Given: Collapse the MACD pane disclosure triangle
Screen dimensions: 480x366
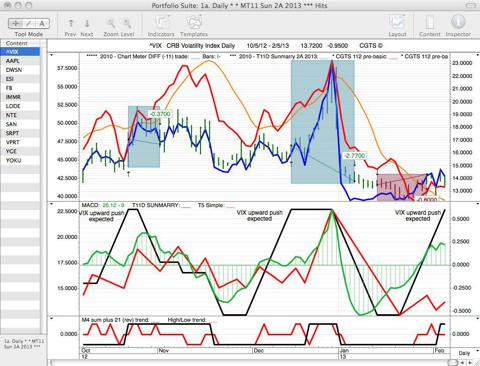Looking at the screenshot, I should coord(52,203).
